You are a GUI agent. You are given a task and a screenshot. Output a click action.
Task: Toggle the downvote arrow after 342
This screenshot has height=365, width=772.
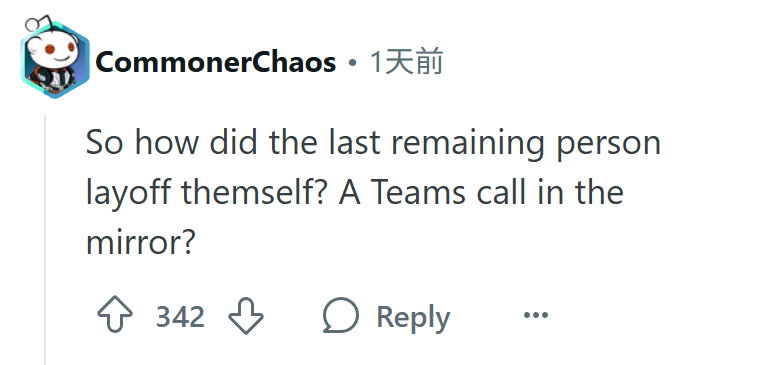point(246,316)
